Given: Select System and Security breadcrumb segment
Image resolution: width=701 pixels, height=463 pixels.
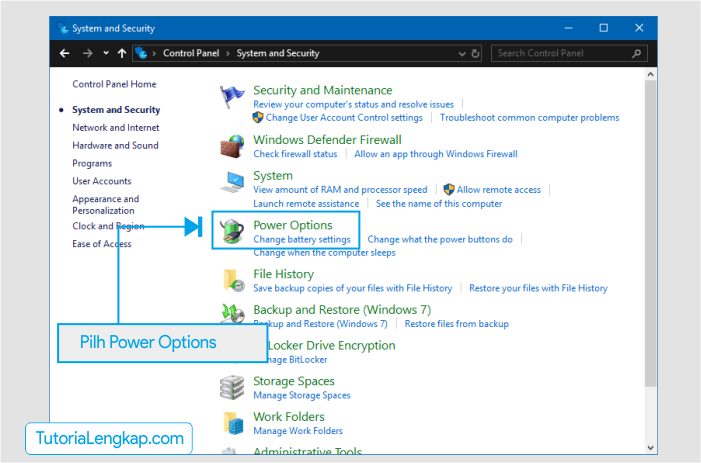Looking at the screenshot, I should 278,53.
